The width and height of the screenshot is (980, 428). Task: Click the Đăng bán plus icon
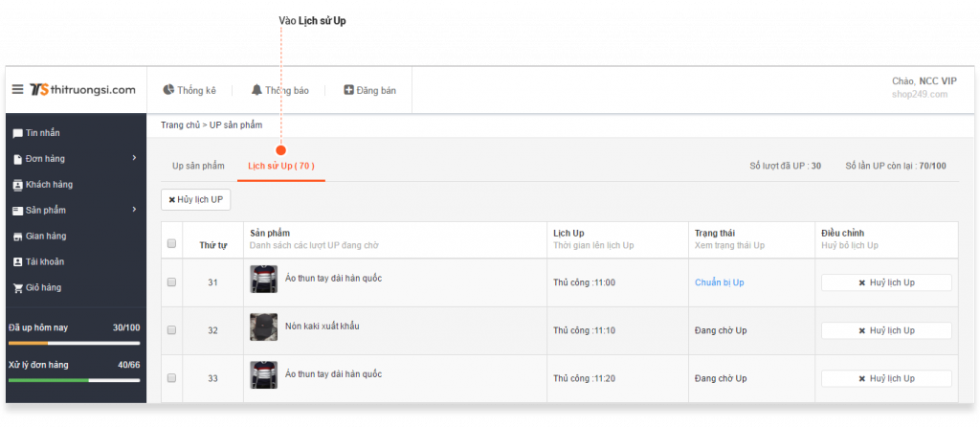[348, 90]
